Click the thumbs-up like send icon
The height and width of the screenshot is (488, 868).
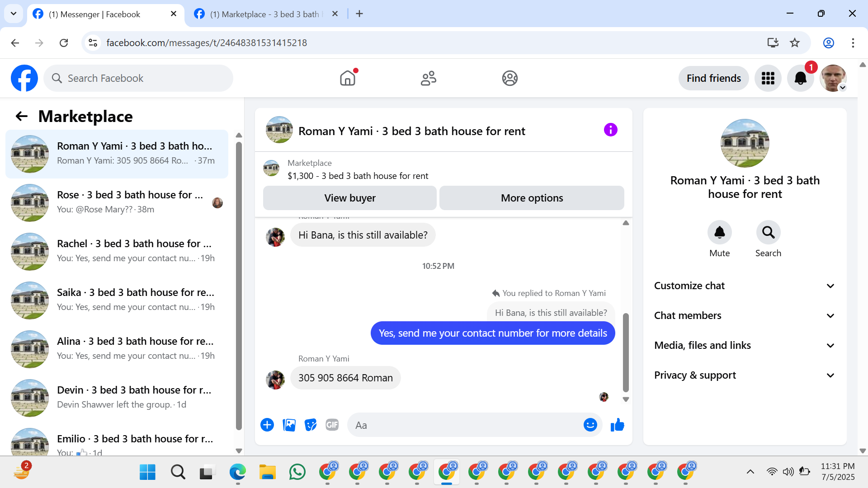[x=617, y=425]
